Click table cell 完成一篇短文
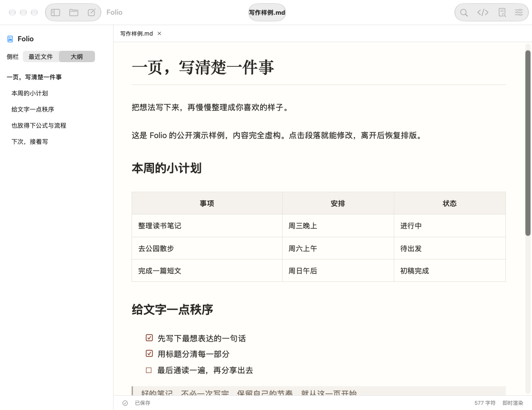Screen dimensions: 532x410 pos(207,271)
